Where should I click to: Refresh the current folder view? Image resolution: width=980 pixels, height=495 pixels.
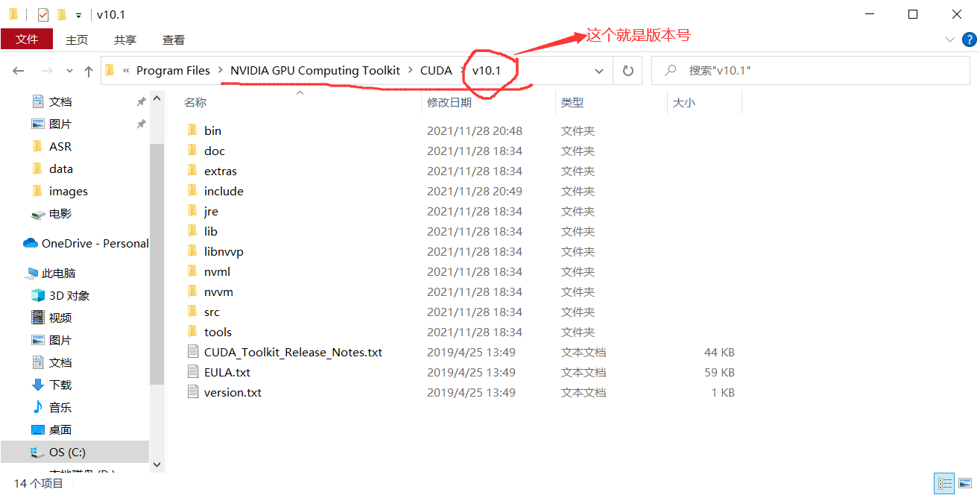tap(628, 71)
